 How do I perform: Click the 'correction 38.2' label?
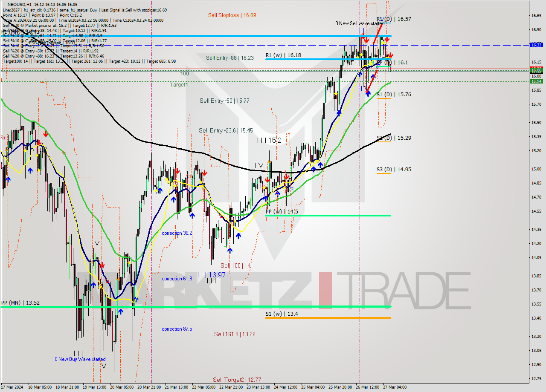(x=177, y=233)
